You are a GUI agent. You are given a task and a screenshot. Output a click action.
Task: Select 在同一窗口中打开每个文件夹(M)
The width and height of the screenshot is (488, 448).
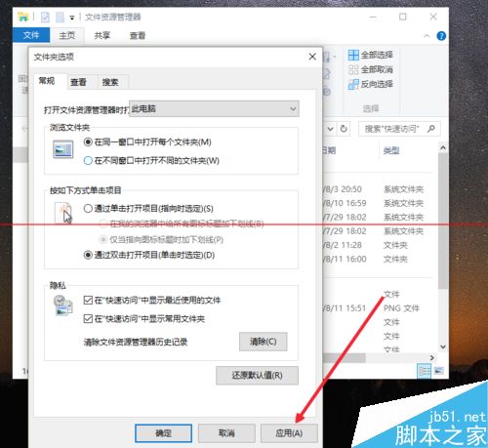point(147,143)
